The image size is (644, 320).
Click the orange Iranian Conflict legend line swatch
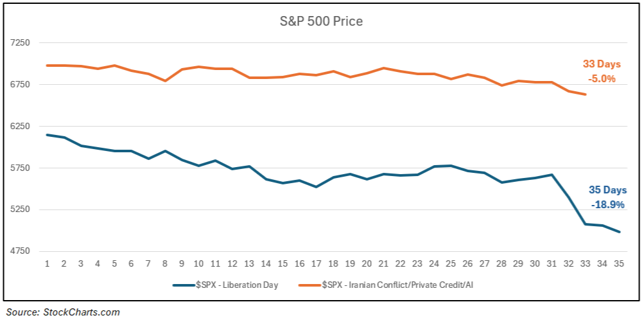click(x=309, y=285)
